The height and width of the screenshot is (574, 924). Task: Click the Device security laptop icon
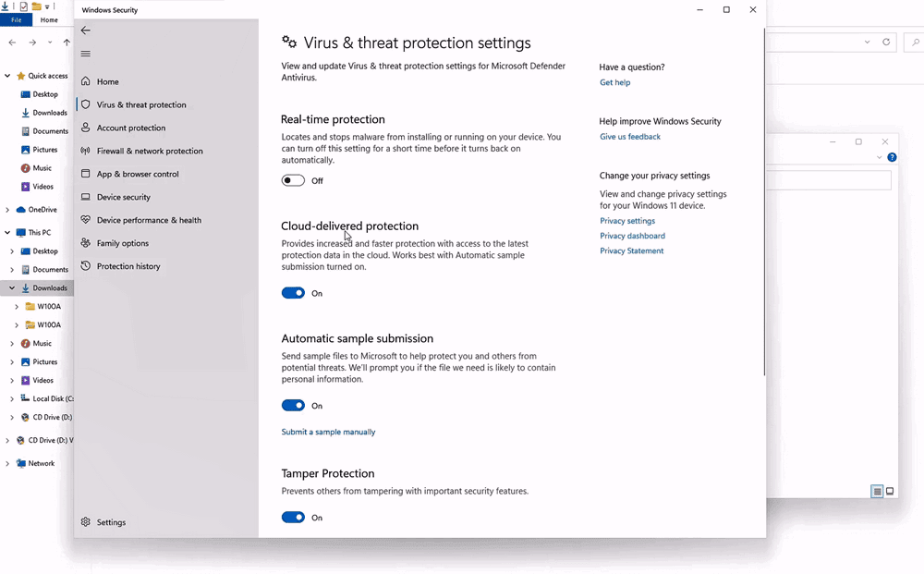pos(85,196)
